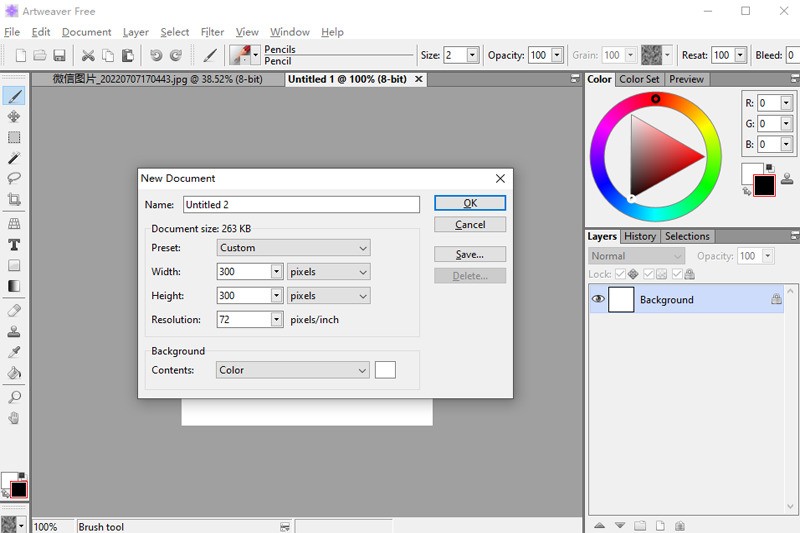Open the Preset dropdown showing Custom
Screen dimensions: 800x533
coord(293,248)
